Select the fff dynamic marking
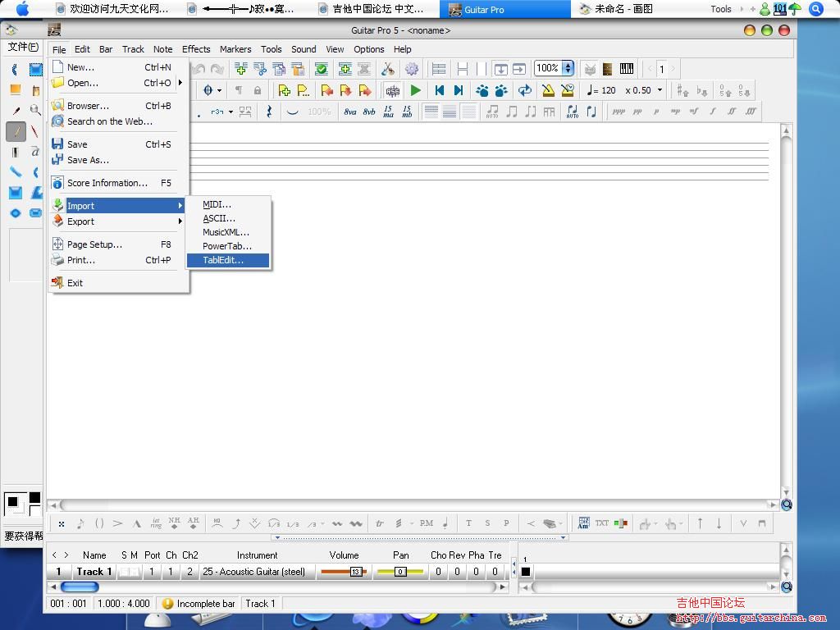Image resolution: width=840 pixels, height=630 pixels. (751, 112)
